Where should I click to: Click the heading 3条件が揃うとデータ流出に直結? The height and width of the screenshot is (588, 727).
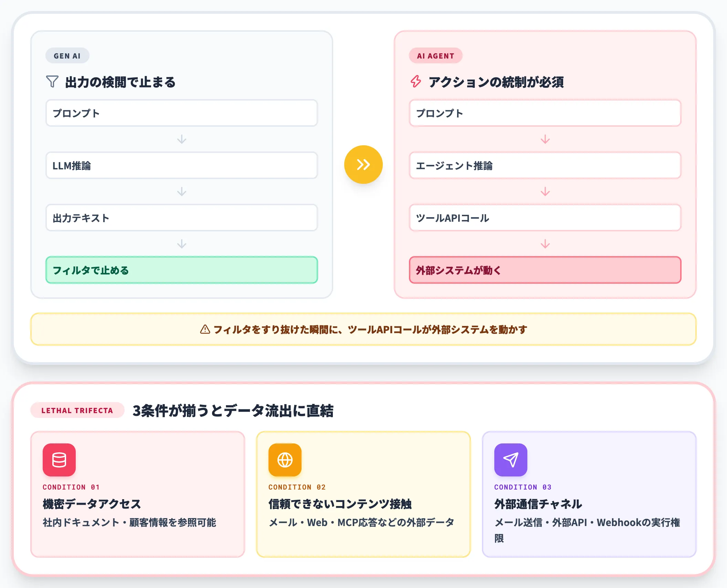tap(233, 410)
